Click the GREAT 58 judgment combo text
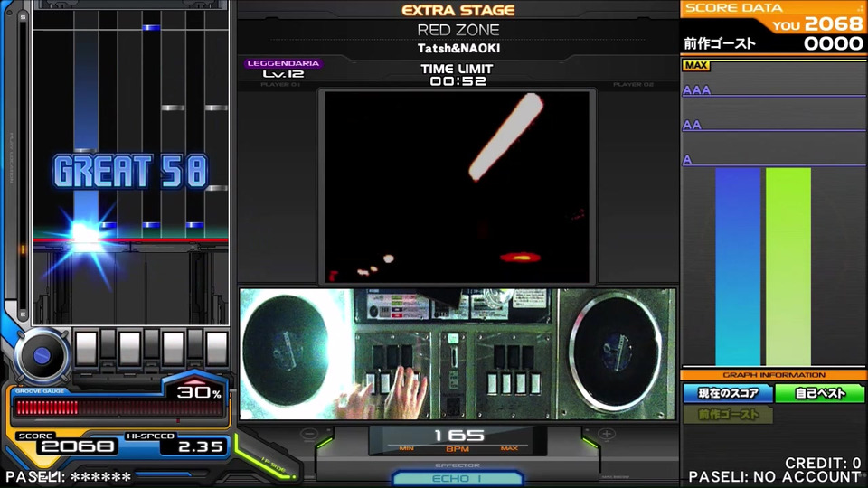Screen dimensions: 868x488 click(x=130, y=171)
